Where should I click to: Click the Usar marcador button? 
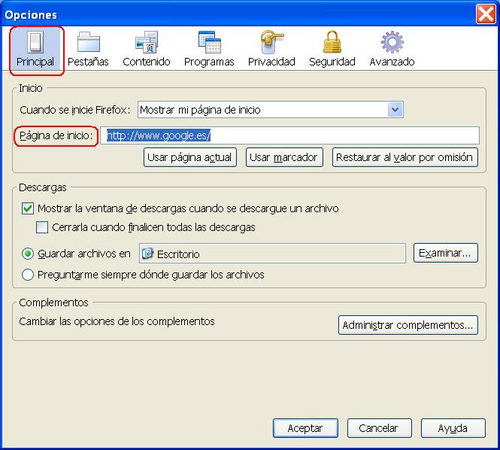point(284,157)
